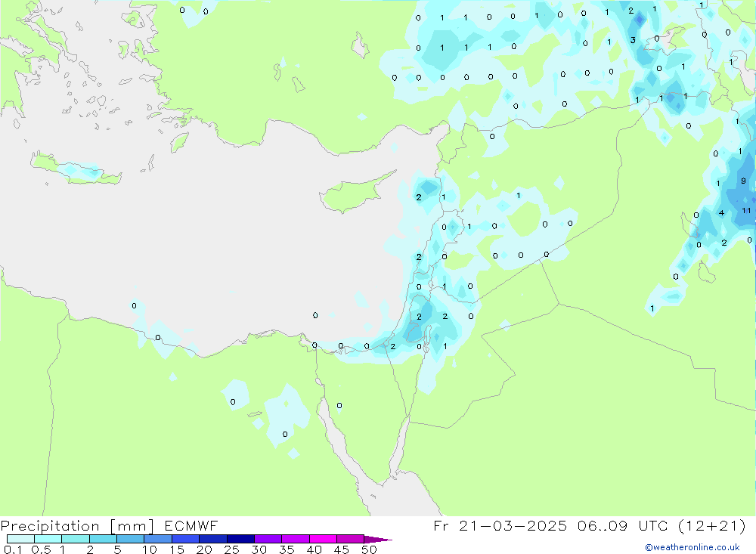The height and width of the screenshot is (554, 756).
Task: Select the 2–5 mm legend color swatch
Action: [103, 539]
